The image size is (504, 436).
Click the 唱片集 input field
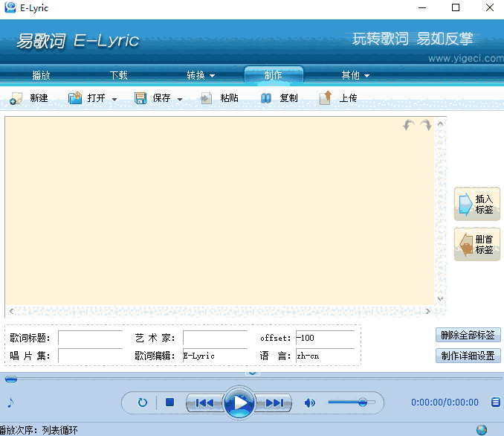pos(91,356)
